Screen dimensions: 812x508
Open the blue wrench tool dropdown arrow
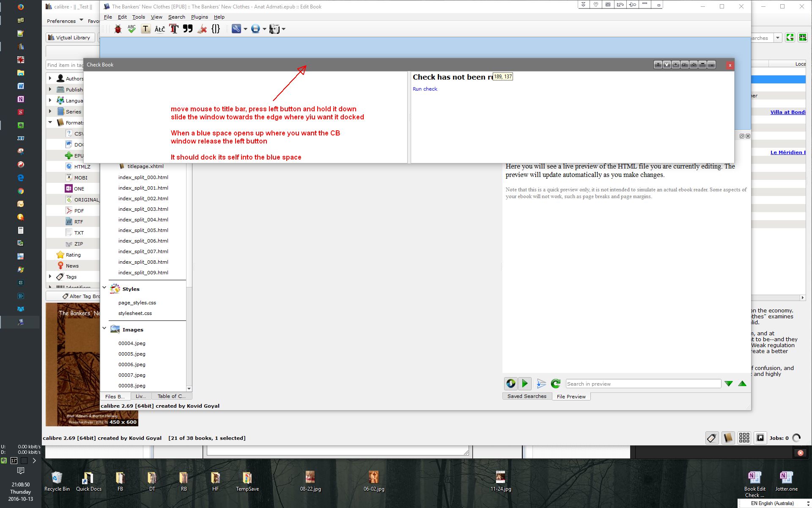pyautogui.click(x=245, y=29)
